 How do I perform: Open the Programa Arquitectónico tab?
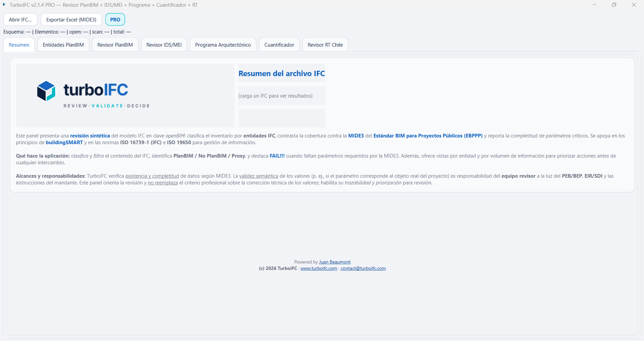tap(223, 45)
